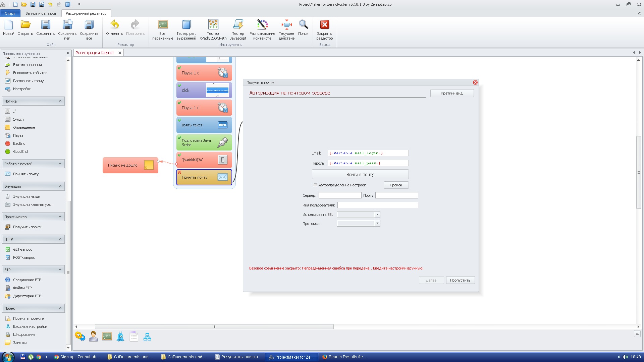
Task: Select Регистрация farpost document tab
Action: click(x=95, y=53)
